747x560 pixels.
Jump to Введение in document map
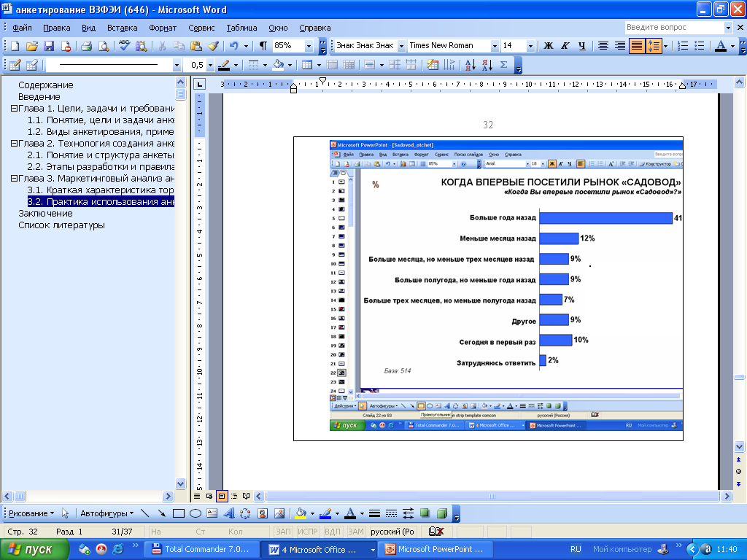click(x=39, y=97)
